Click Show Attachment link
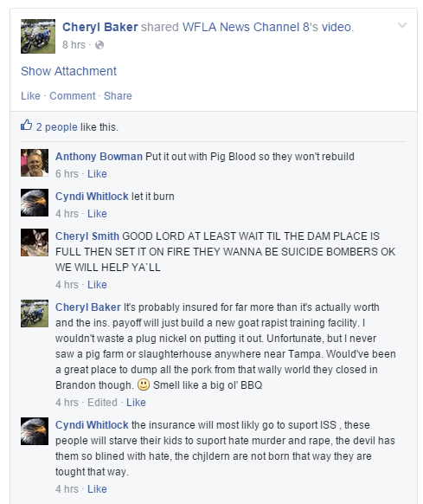 pyautogui.click(x=68, y=71)
